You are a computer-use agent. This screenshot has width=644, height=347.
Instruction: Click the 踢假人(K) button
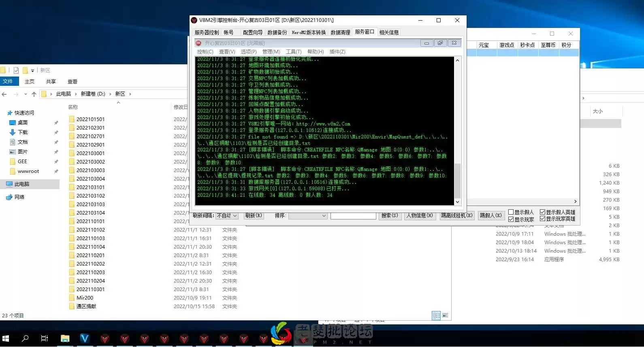pyautogui.click(x=491, y=216)
